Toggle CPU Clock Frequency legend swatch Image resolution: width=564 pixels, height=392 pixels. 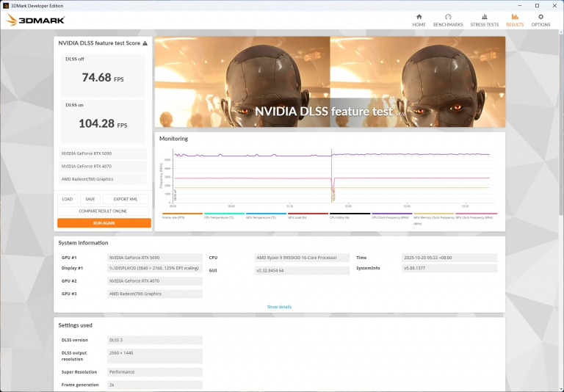[391, 215]
